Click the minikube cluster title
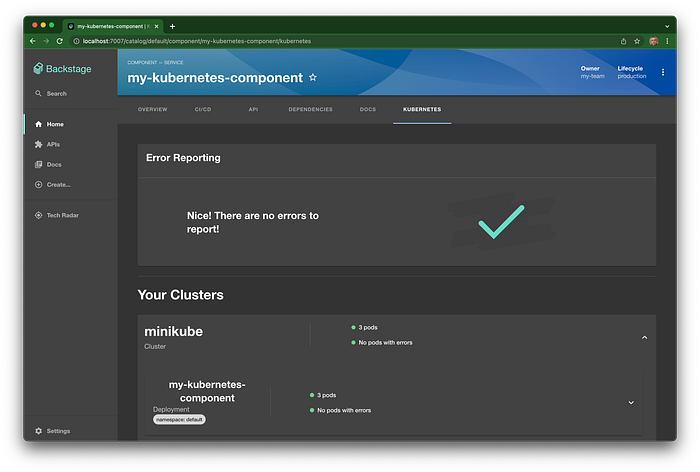This screenshot has width=700, height=472. coord(174,331)
